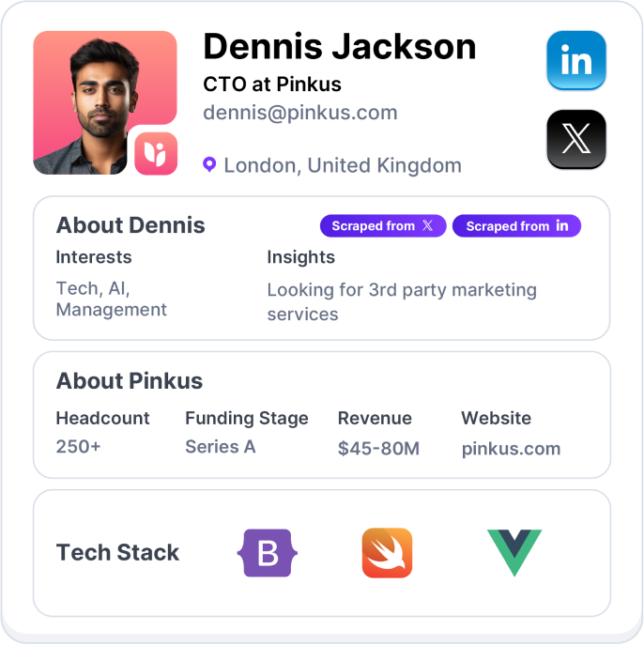Viewport: 644px width, 645px height.
Task: Click the dennis@pinkus.com email address
Action: pyautogui.click(x=300, y=113)
